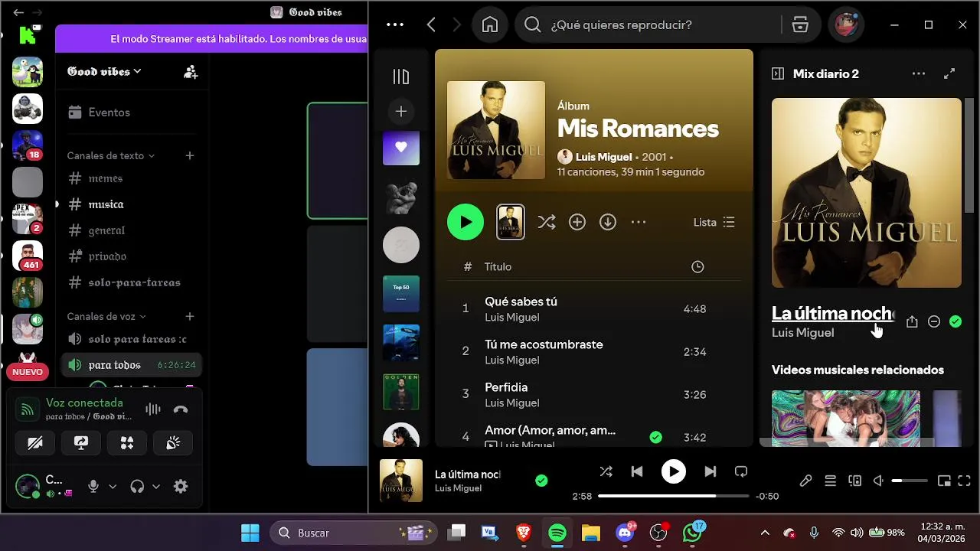Toggle repeat in bottom player bar
980x551 pixels.
click(741, 471)
